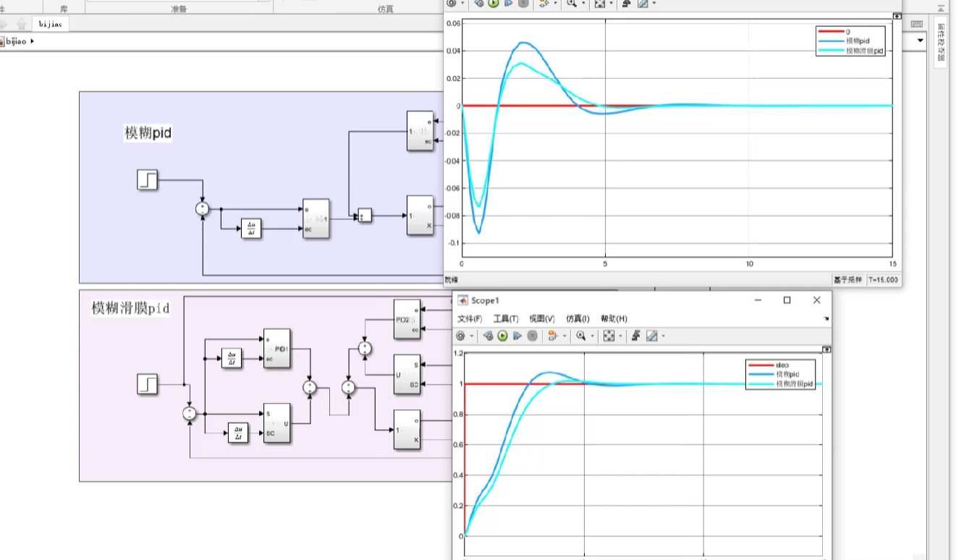977x560 pixels.
Task: Select the Step block in 模糊pid subsystem
Action: pos(147,179)
